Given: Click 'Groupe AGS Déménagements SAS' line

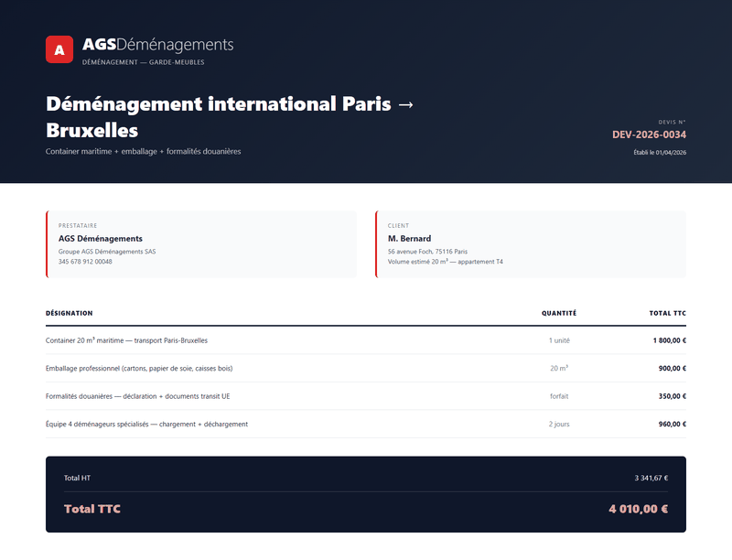Looking at the screenshot, I should pyautogui.click(x=107, y=252).
